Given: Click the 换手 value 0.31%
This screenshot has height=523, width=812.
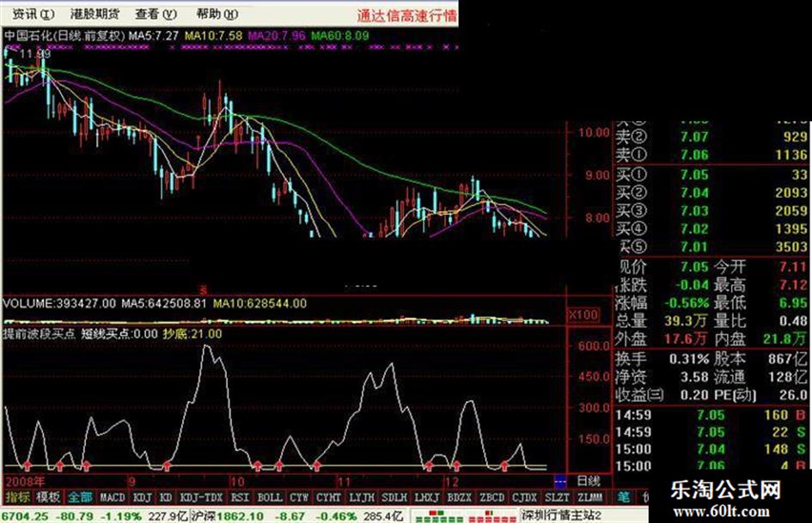Looking at the screenshot, I should pos(689,359).
